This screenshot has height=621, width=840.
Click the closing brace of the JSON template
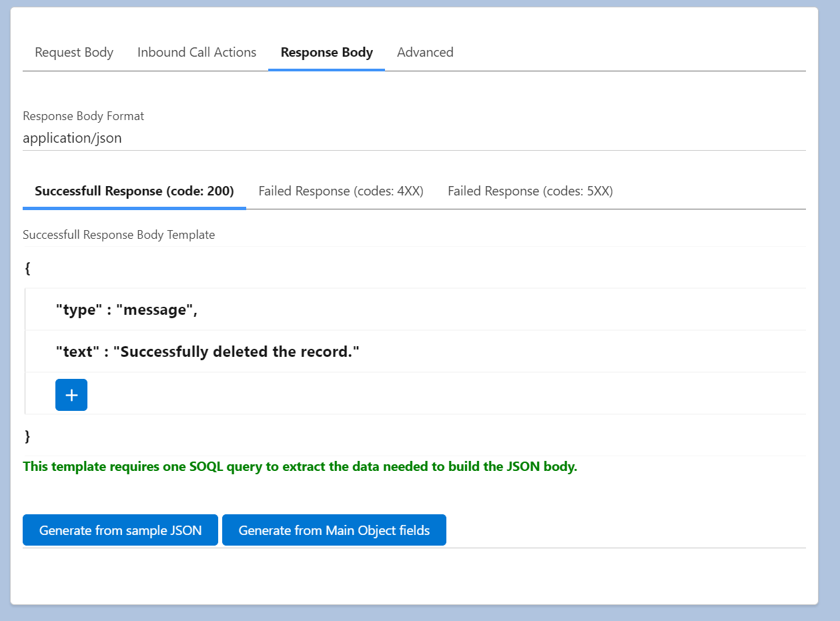[27, 436]
